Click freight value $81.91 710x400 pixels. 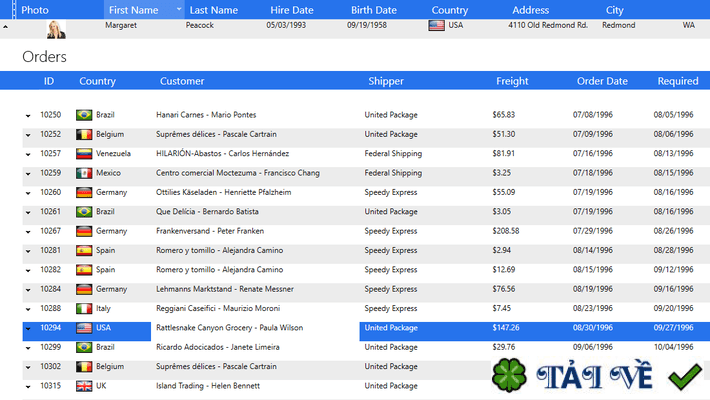coord(504,154)
